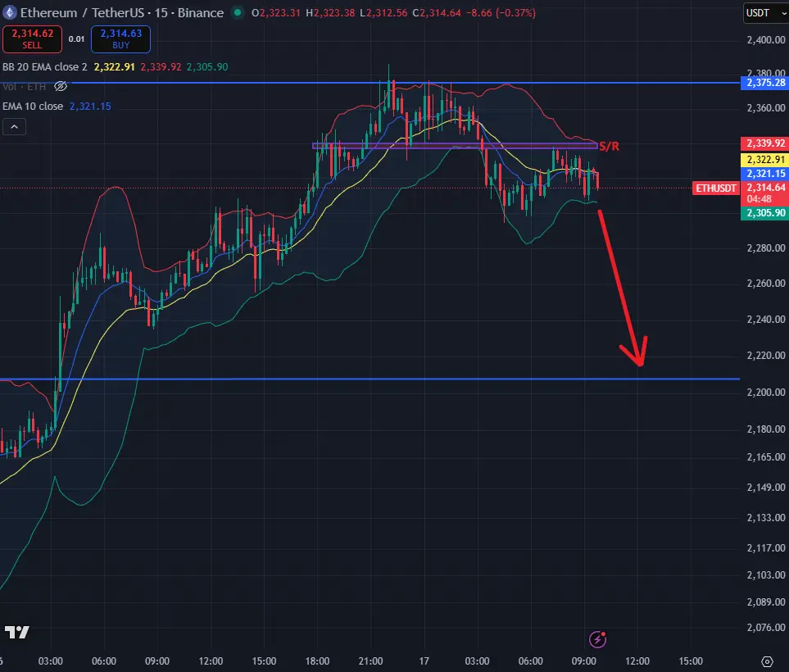This screenshot has height=672, width=789.
Task: Click the ETHUSDT red price line label
Action: [x=715, y=188]
